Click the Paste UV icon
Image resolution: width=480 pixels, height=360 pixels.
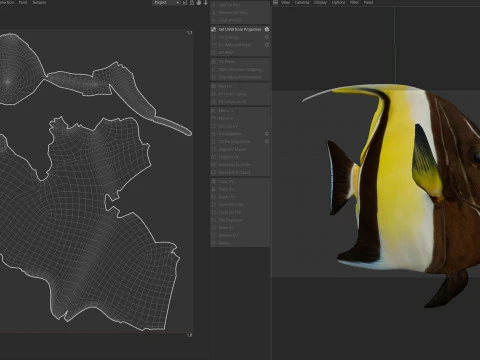213,189
